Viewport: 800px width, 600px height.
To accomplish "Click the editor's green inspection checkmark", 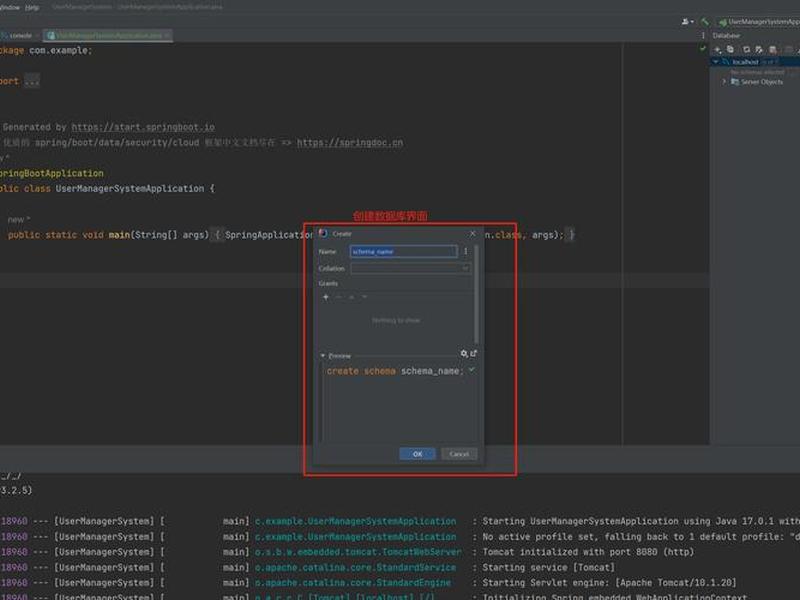I will [x=703, y=48].
